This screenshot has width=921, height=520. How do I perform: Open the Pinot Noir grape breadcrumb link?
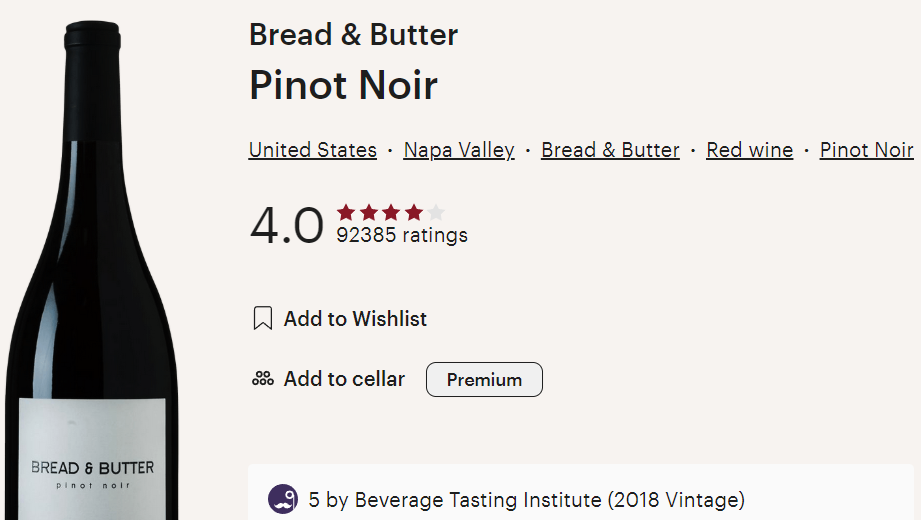tap(866, 150)
